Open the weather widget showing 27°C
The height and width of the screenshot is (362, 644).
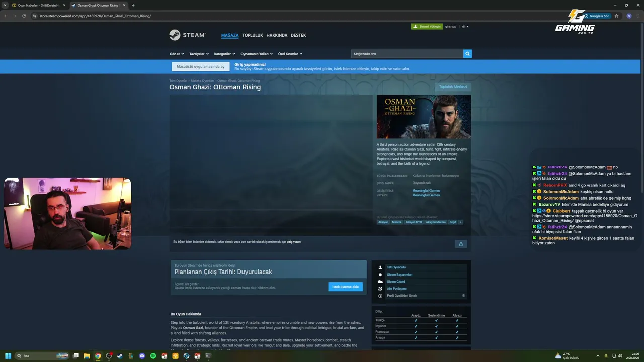click(x=568, y=356)
